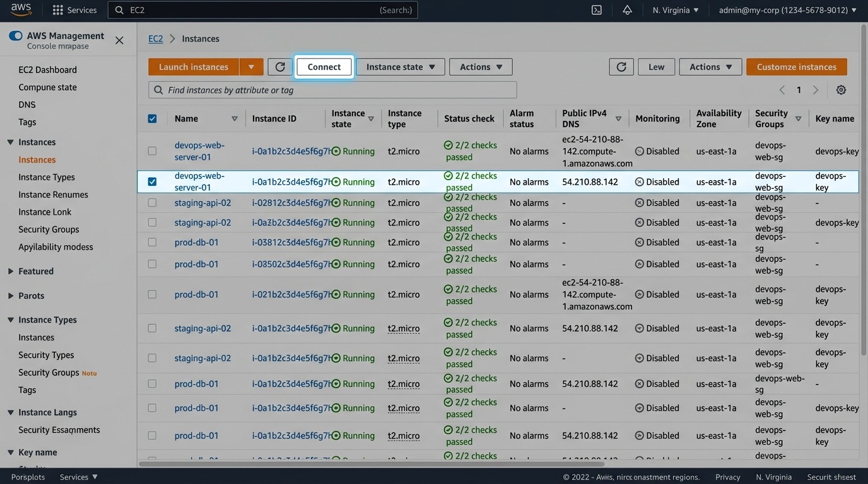Open the admin@my-corp account menu
868x484 pixels.
click(787, 10)
